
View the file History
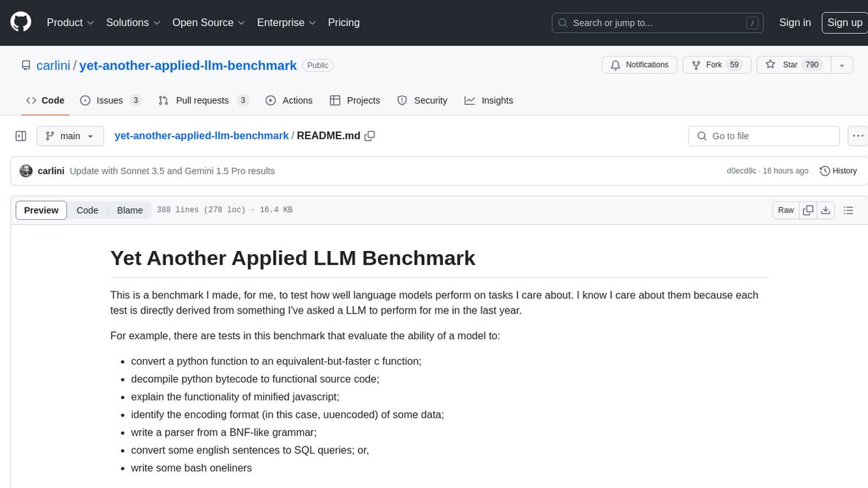coord(838,171)
